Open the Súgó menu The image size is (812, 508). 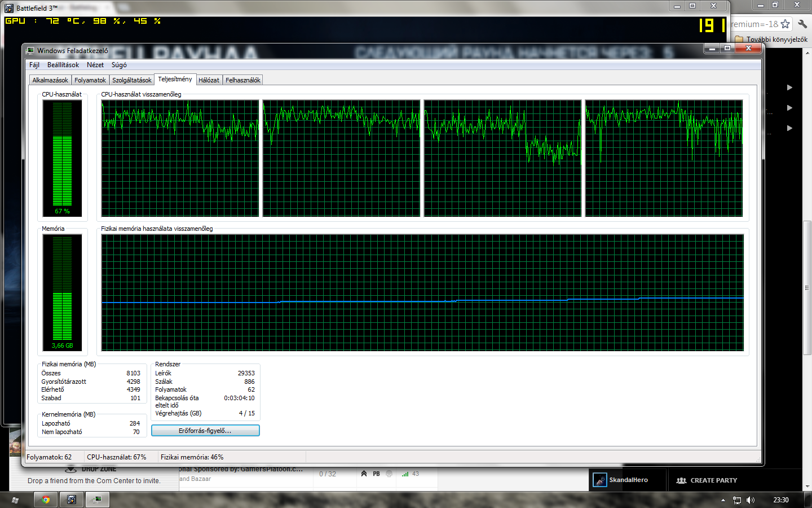(119, 65)
